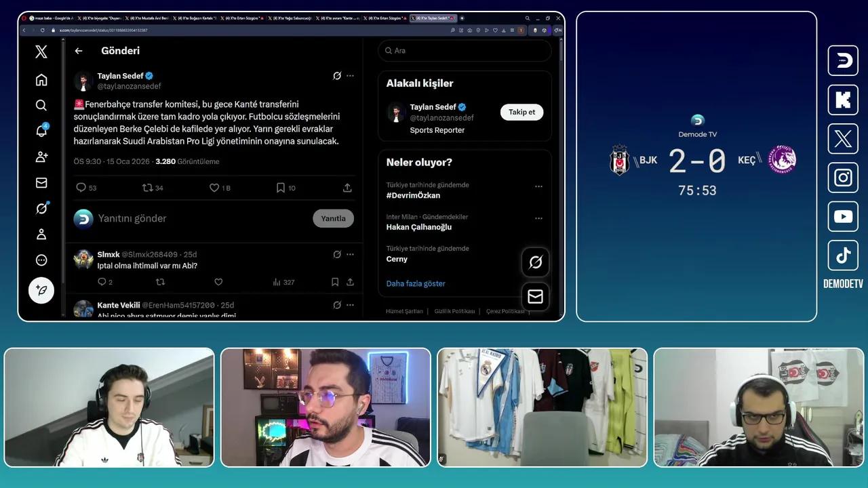Open the More circle icon in sidebar

point(41,260)
